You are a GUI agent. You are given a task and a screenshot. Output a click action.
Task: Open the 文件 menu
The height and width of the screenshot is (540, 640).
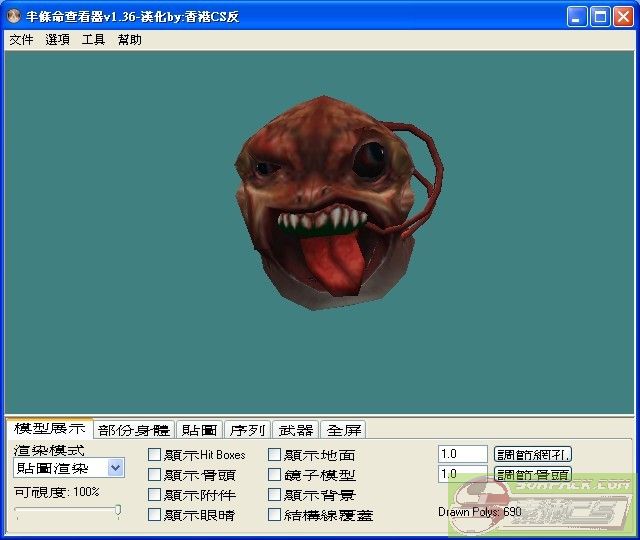point(21,40)
